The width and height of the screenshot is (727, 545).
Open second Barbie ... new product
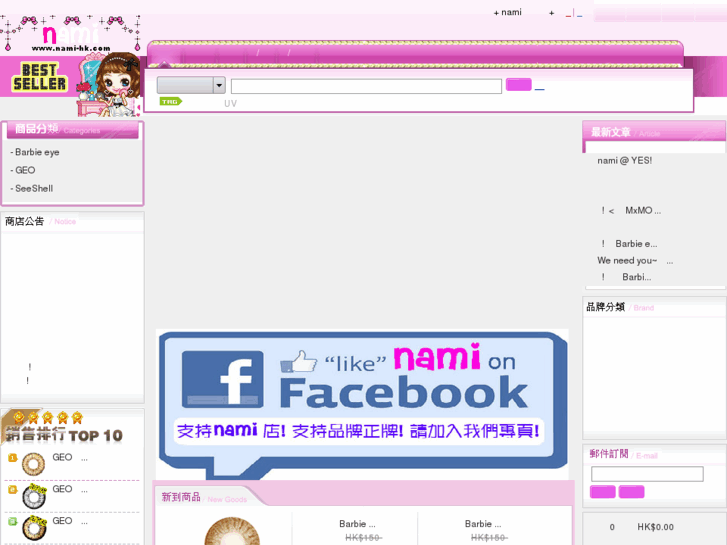[483, 524]
